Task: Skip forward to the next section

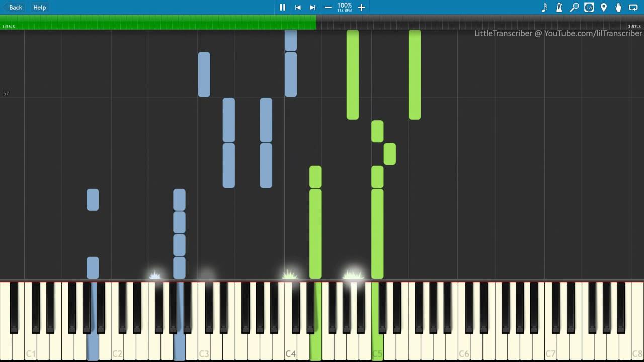Action: (312, 7)
